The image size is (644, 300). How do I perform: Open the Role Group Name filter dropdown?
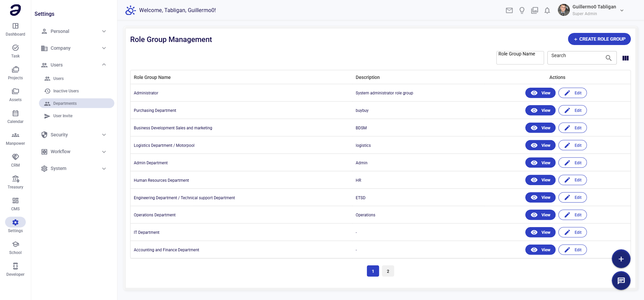[x=520, y=58]
